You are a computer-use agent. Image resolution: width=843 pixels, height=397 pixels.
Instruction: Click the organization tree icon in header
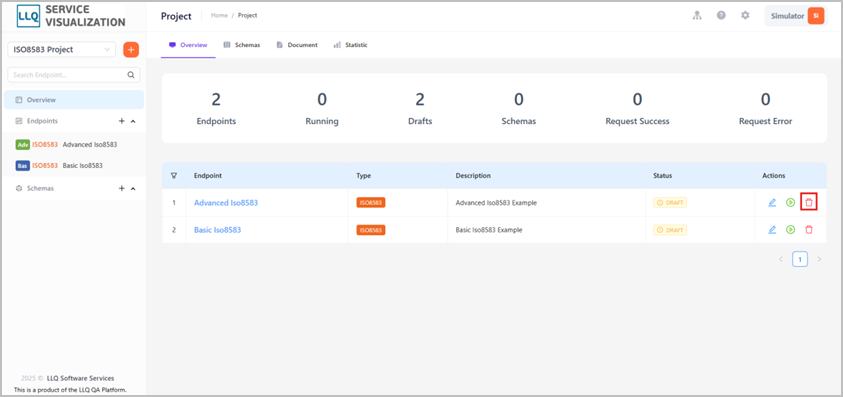[x=697, y=16]
